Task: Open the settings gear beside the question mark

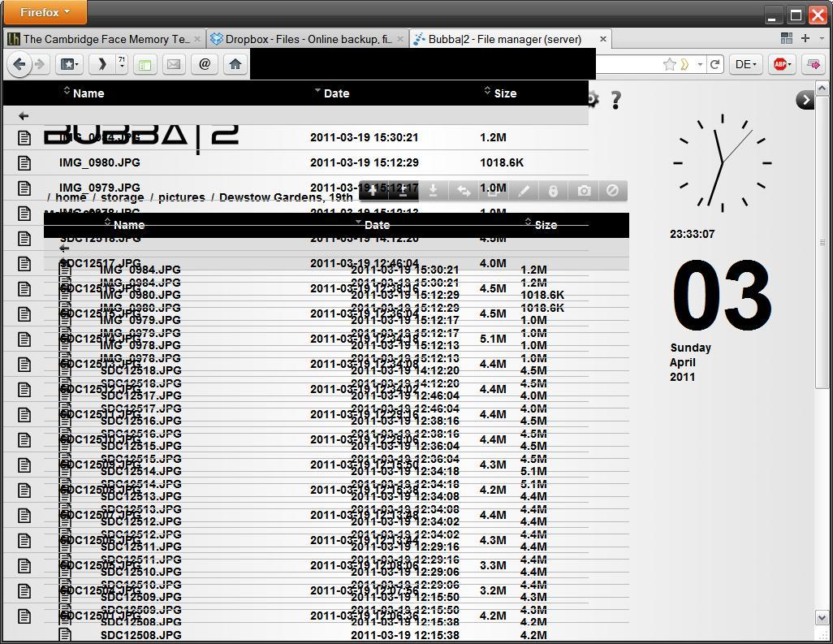Action: [593, 99]
